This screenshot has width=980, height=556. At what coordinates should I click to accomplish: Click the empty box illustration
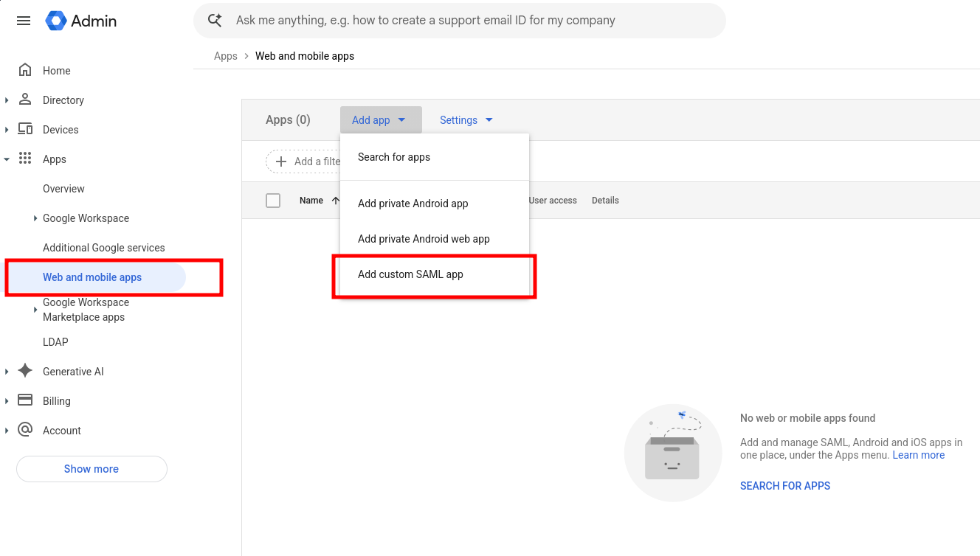672,453
